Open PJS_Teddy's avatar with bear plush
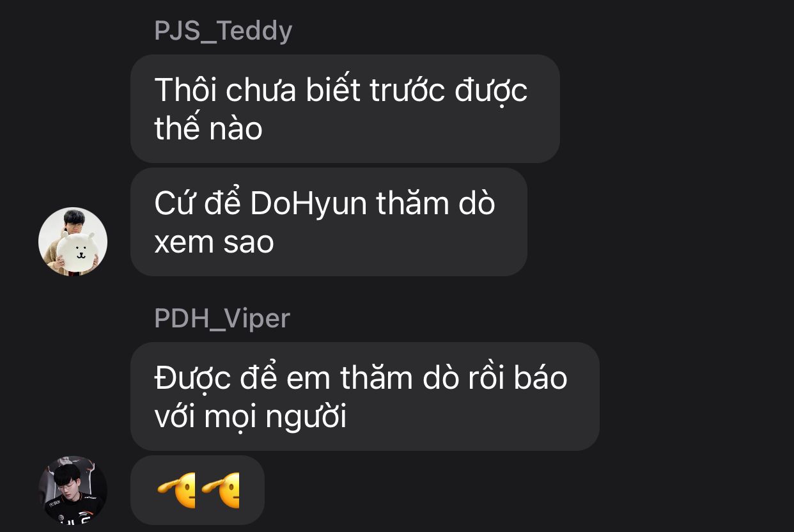The image size is (794, 532). pos(73,242)
